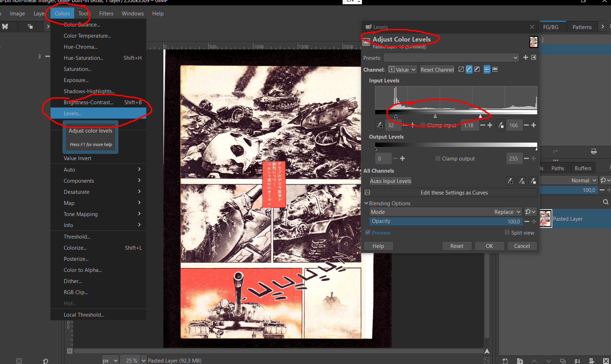Delete layer icon in Layers panel
Screen dimensions: 611x364
[x=606, y=361]
